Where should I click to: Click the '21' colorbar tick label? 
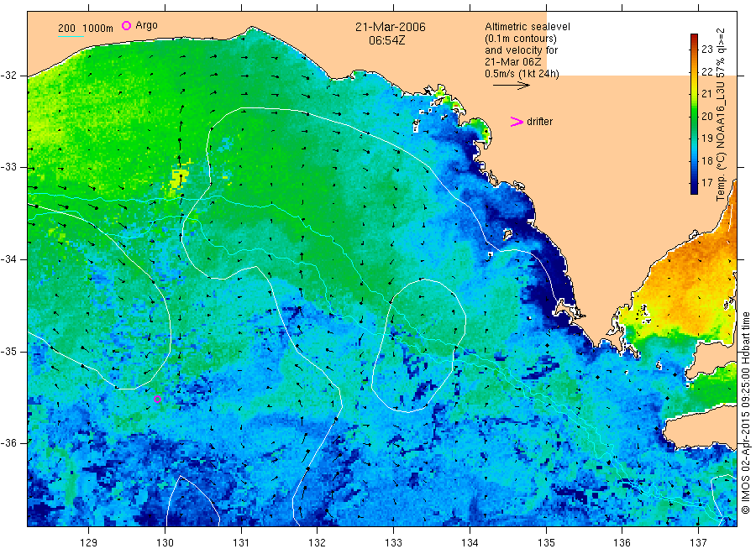706,94
